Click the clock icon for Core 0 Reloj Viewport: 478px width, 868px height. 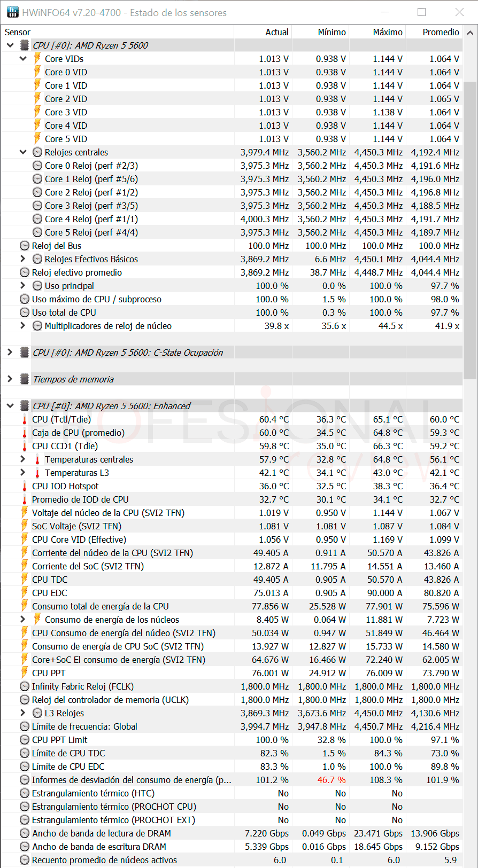(37, 166)
